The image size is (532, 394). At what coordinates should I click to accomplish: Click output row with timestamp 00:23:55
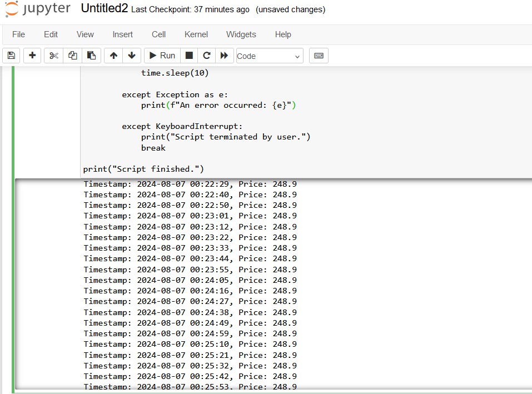[x=190, y=270]
